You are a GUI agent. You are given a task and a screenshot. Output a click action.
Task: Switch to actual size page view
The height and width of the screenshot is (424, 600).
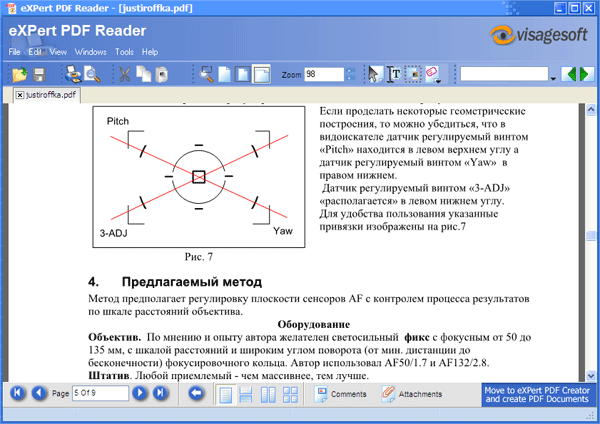click(x=225, y=74)
